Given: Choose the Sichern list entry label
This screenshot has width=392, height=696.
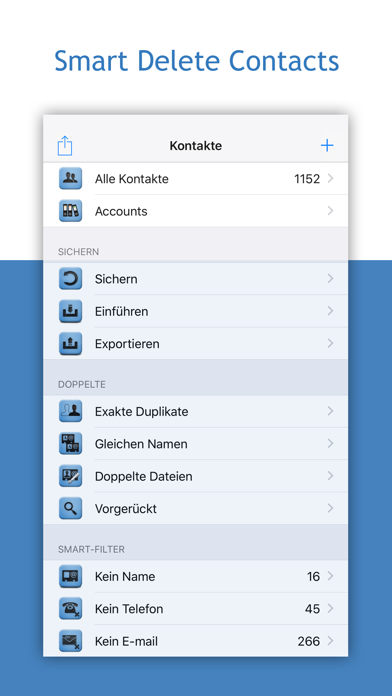Looking at the screenshot, I should (x=116, y=279).
